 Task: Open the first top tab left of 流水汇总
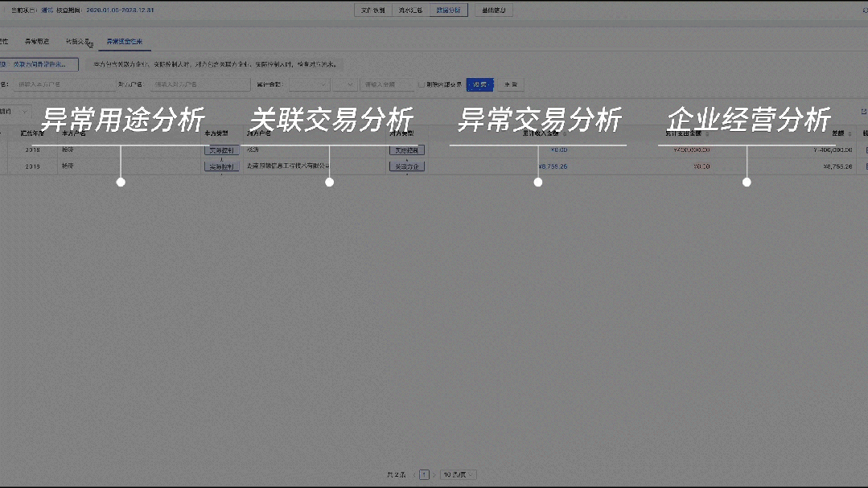373,10
